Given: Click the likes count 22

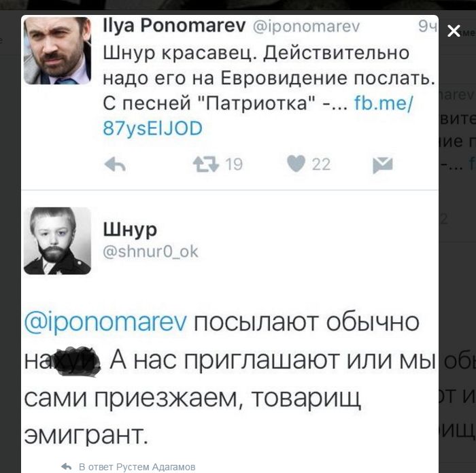Looking at the screenshot, I should 321,164.
